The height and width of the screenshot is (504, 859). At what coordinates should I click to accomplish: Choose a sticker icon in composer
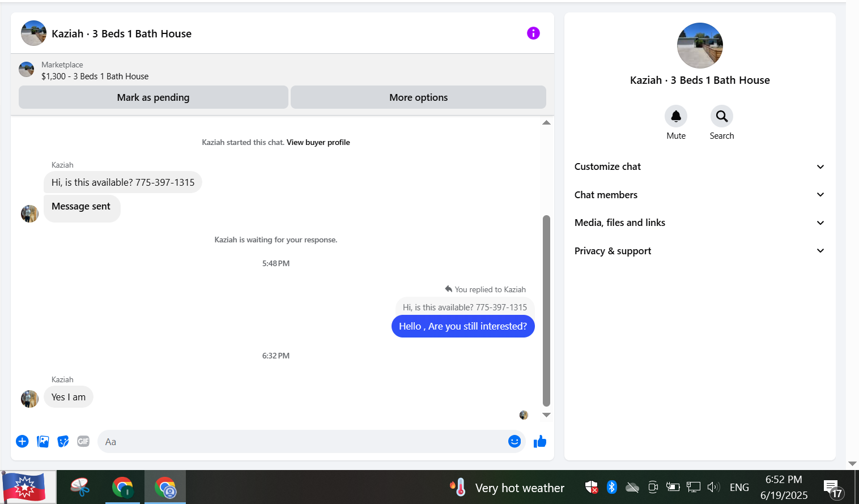click(x=63, y=441)
